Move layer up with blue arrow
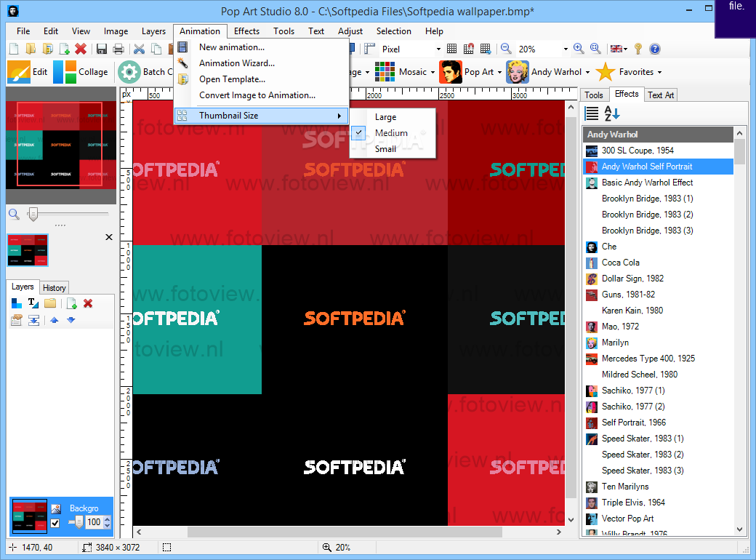 tap(54, 320)
